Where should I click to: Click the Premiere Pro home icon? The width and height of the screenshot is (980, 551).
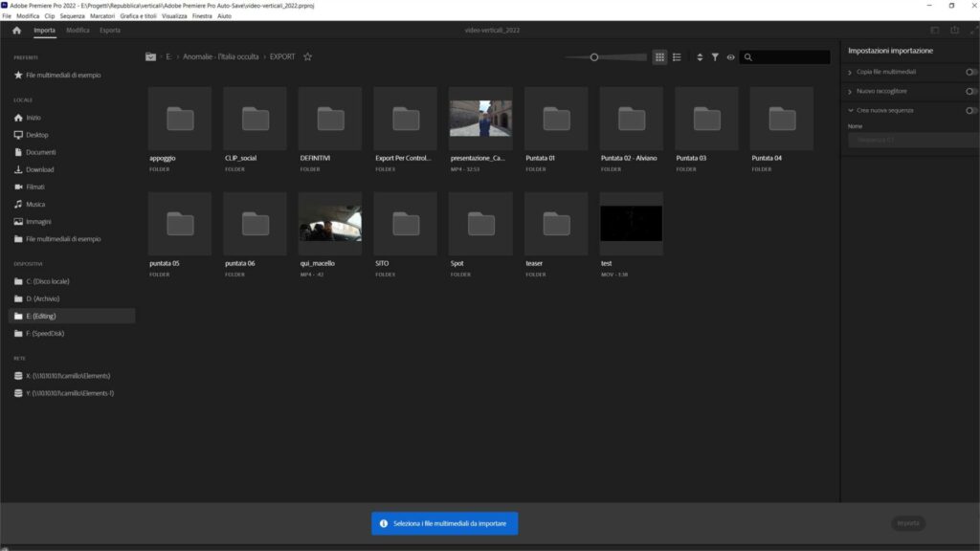[x=14, y=30]
